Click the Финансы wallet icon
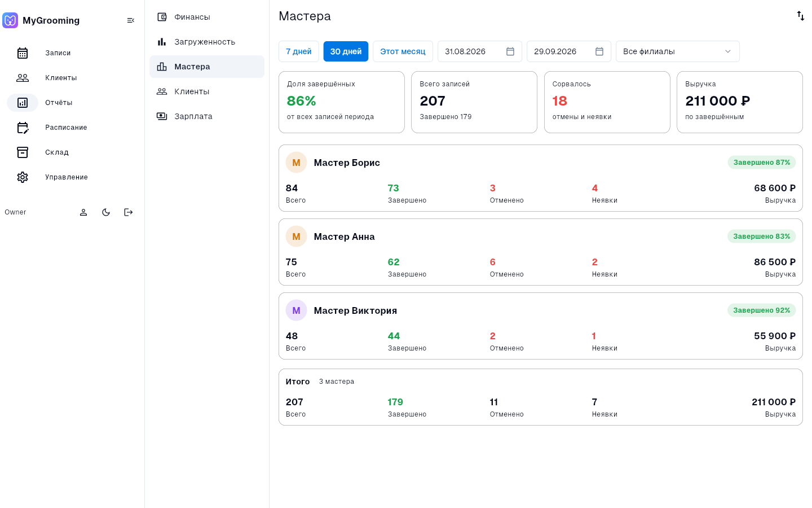Image resolution: width=812 pixels, height=508 pixels. pyautogui.click(x=162, y=17)
